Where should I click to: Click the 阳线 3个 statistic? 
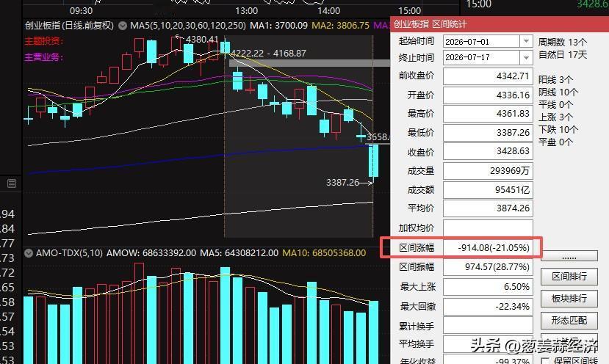tap(555, 79)
